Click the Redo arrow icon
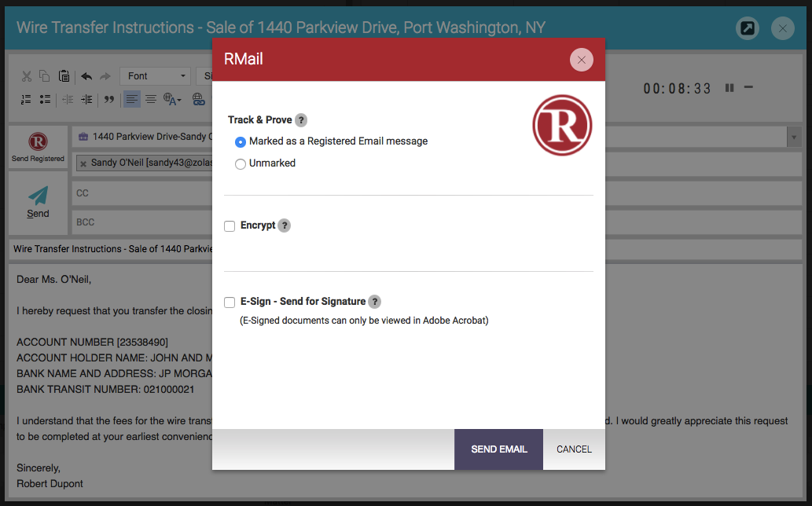Viewport: 812px width, 506px height. click(x=105, y=76)
